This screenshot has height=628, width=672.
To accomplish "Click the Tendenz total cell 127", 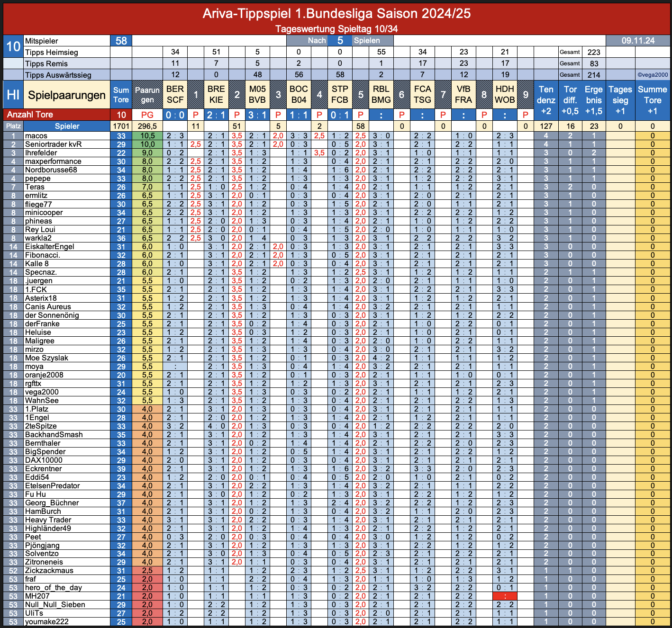I will click(546, 126).
